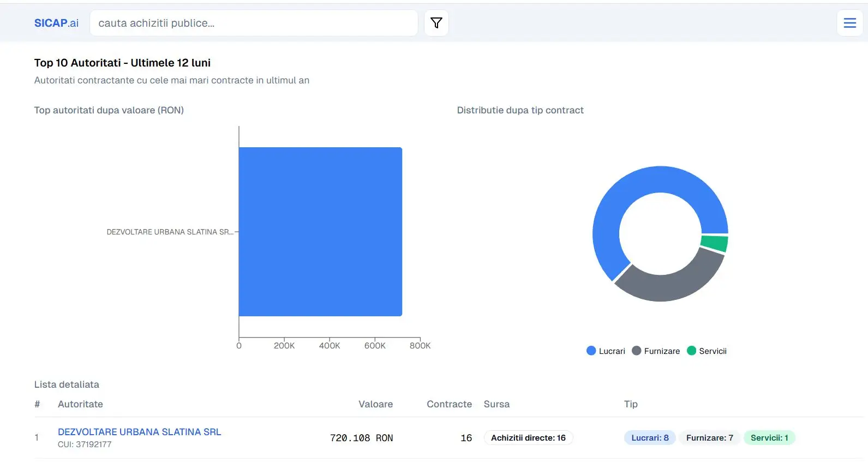Click the gray Furnizare legend dot
The height and width of the screenshot is (463, 868).
coord(636,351)
